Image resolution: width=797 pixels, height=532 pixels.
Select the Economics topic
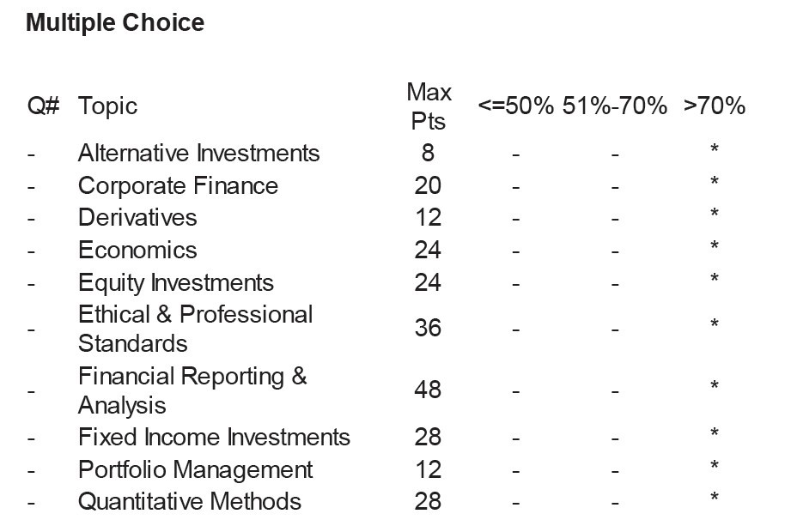pos(137,251)
